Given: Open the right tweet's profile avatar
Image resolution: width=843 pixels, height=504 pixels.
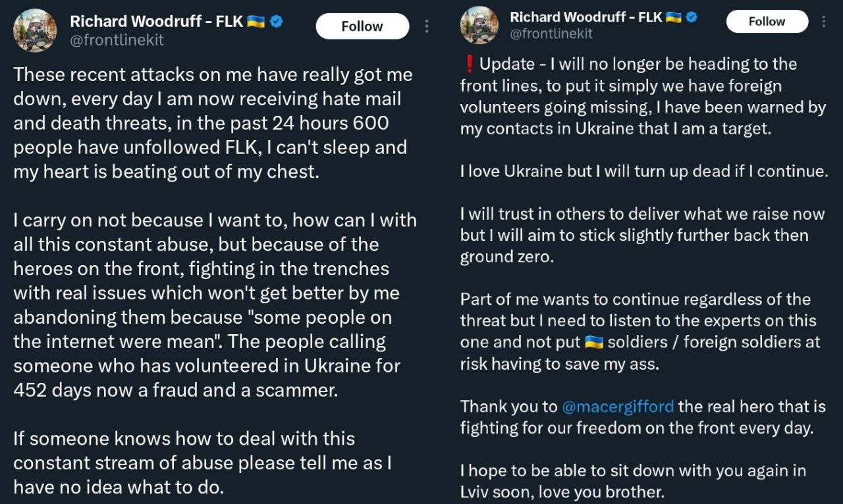Looking at the screenshot, I should (x=479, y=25).
